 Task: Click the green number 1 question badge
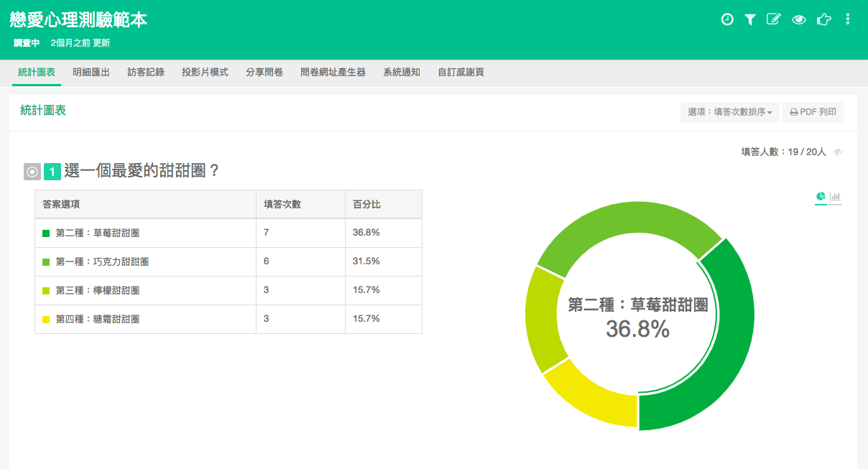52,172
